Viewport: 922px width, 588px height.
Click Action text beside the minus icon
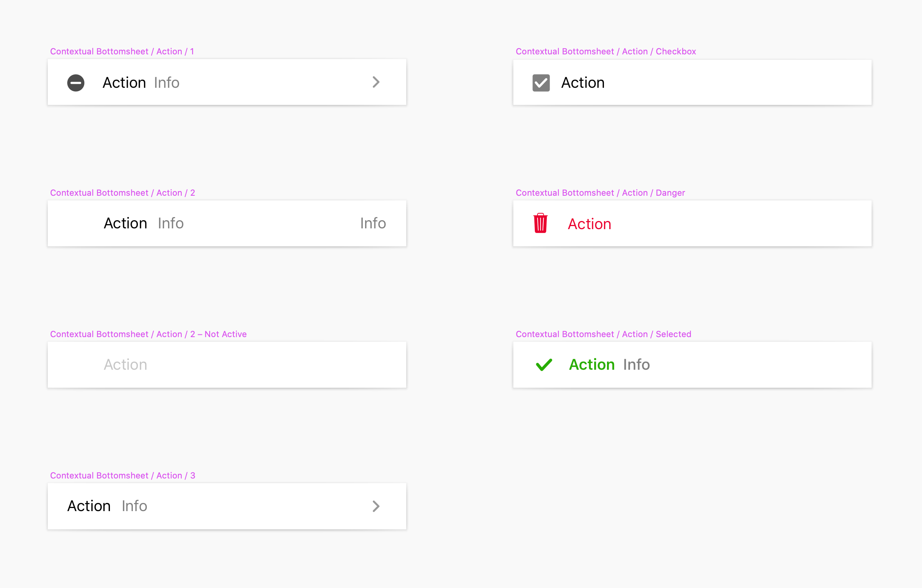pos(124,83)
